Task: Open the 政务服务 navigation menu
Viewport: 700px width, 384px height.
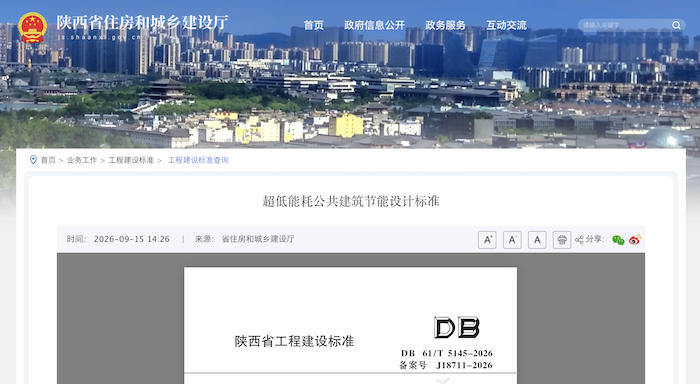Action: (446, 25)
